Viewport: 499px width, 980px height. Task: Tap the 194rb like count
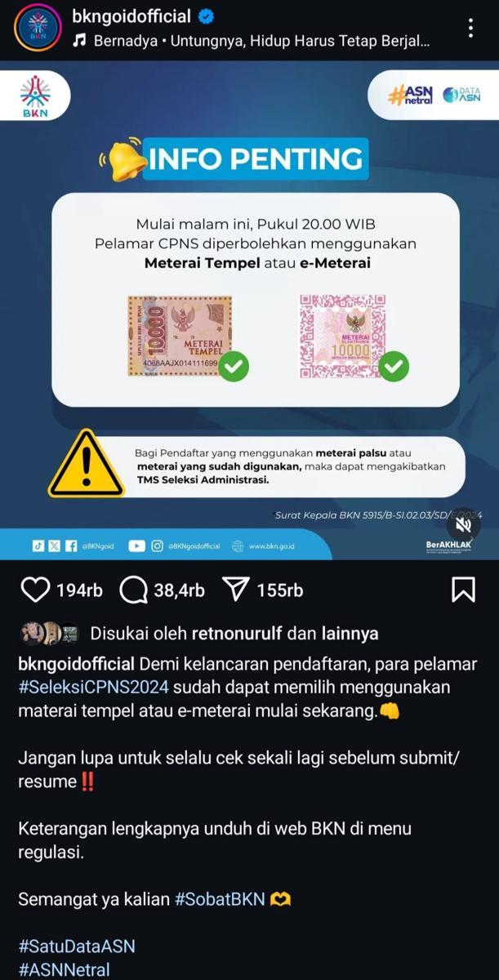click(79, 590)
